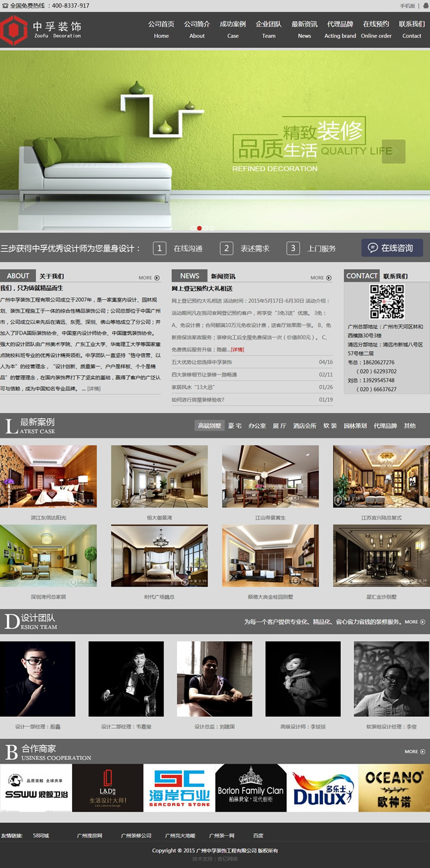The image size is (430, 868).
Task: Click step 3 number icon for 上门服务
Action: coord(292,248)
